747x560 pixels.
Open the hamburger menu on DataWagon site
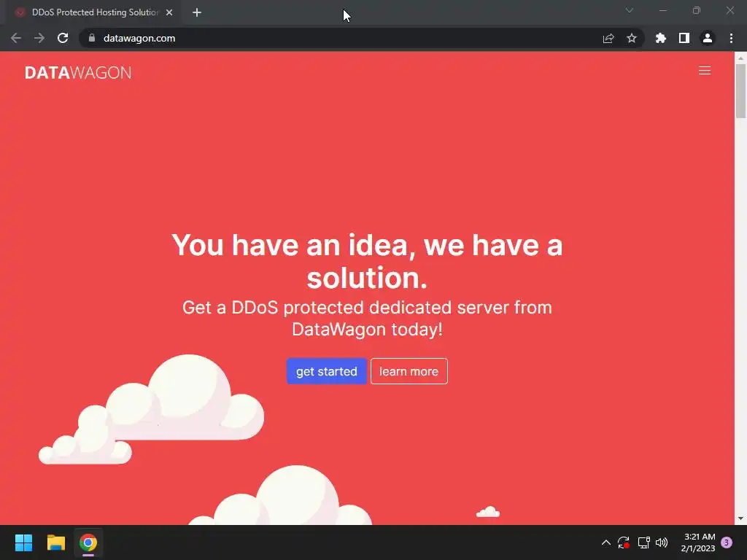point(704,71)
